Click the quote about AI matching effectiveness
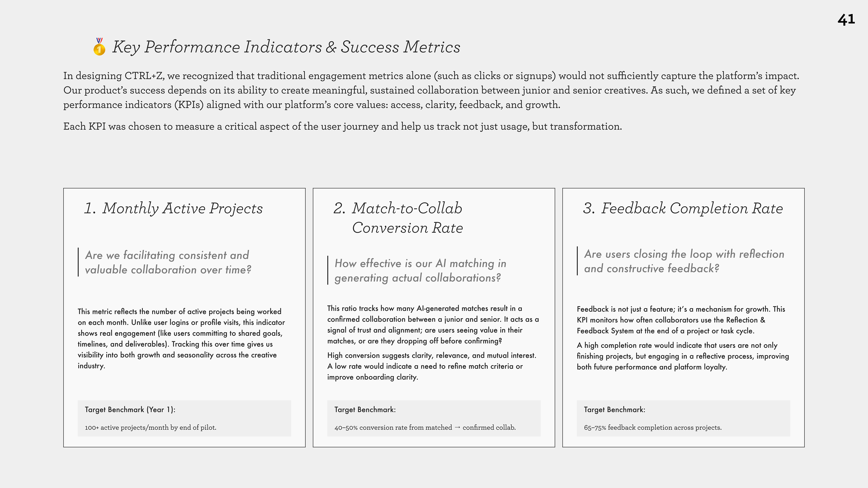The width and height of the screenshot is (868, 488). pyautogui.click(x=420, y=270)
